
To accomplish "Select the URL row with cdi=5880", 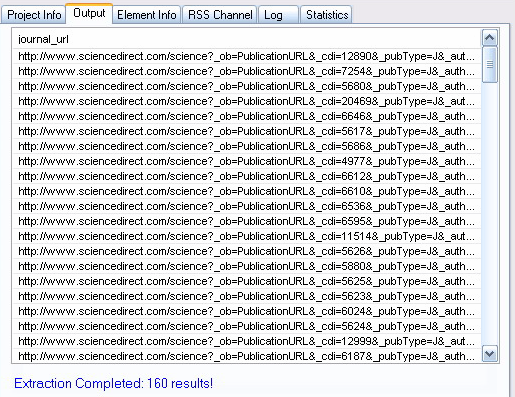I will tap(246, 266).
